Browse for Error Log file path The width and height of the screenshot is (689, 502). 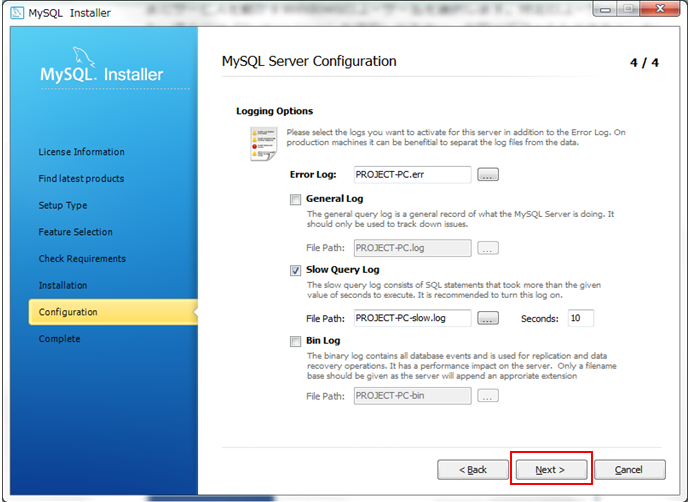click(488, 175)
